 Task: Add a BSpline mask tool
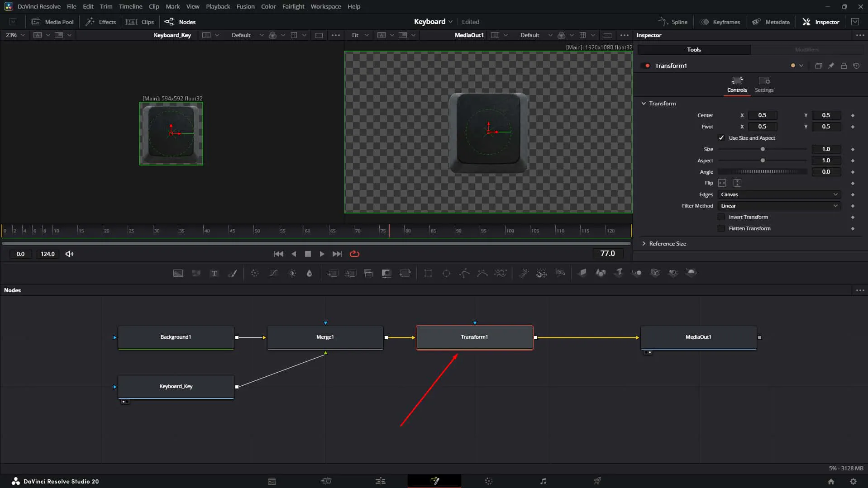(482, 273)
